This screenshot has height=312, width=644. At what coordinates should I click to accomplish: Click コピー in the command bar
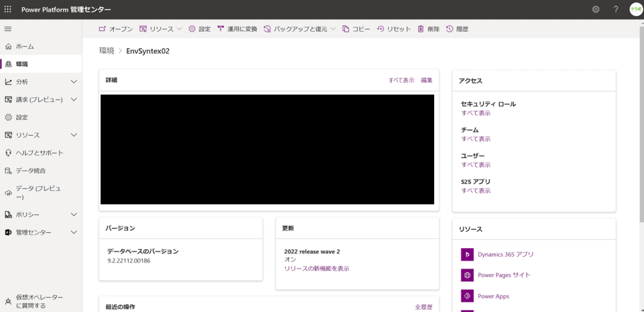[356, 29]
